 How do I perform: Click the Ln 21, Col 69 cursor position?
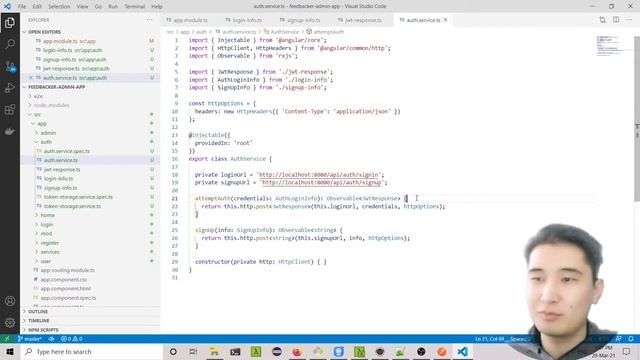click(491, 339)
